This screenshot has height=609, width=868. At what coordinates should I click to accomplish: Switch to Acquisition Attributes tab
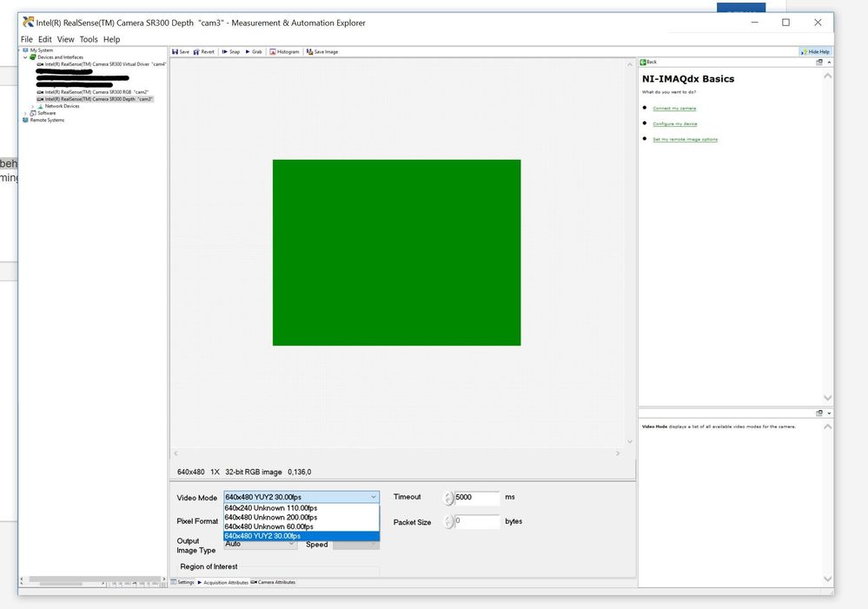223,582
